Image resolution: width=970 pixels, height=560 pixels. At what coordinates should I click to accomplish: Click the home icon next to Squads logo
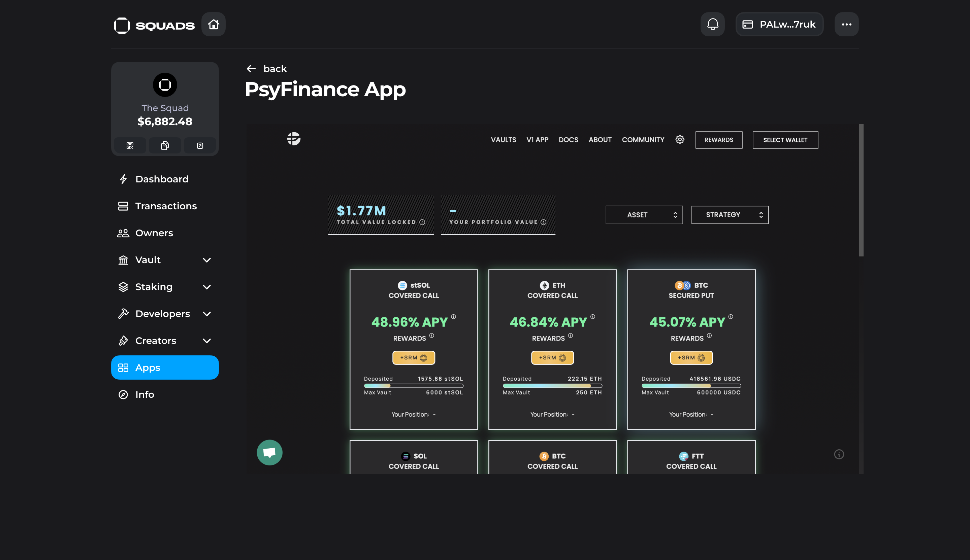point(213,25)
